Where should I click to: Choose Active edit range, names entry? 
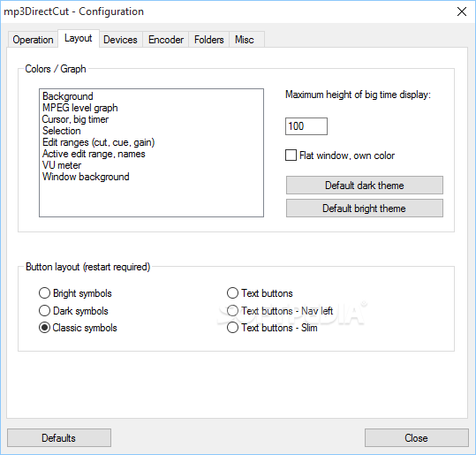coord(151,154)
